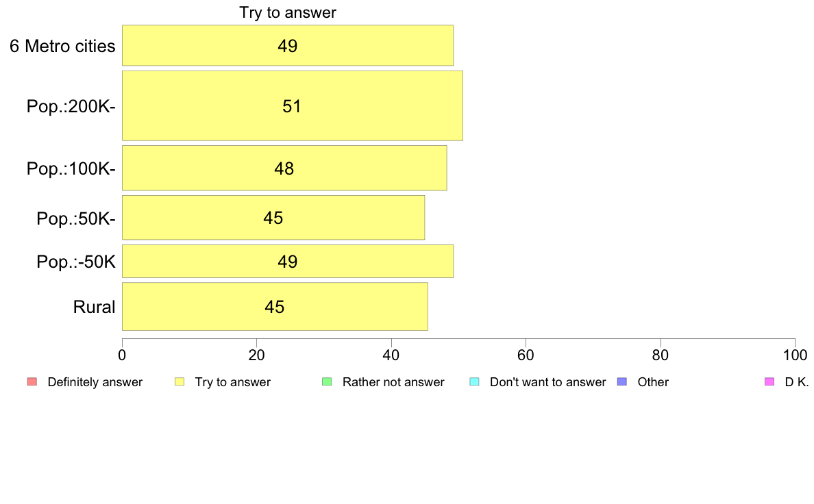
Task: Click the 100 tick on the x-axis
Action: tap(795, 355)
